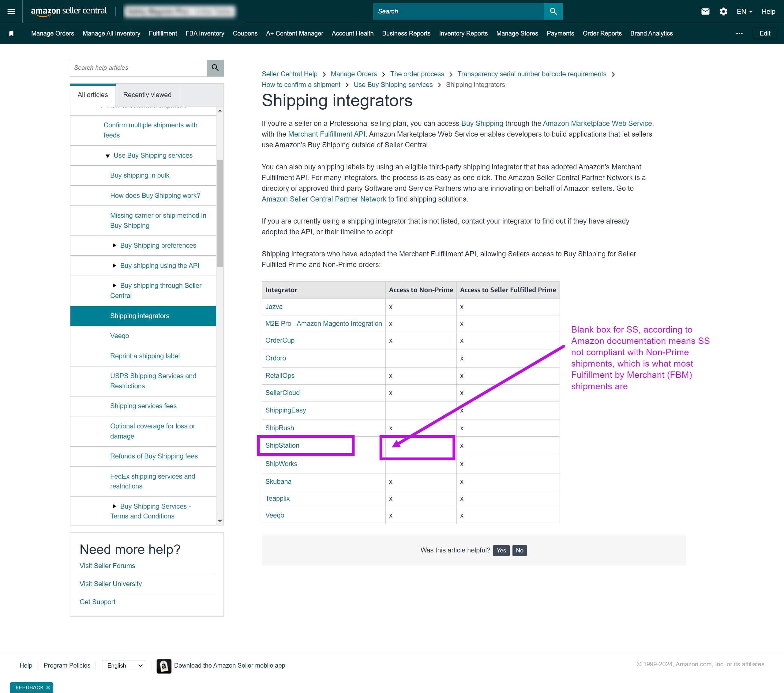Open the Payments menu item
Image resolution: width=784 pixels, height=693 pixels.
560,34
